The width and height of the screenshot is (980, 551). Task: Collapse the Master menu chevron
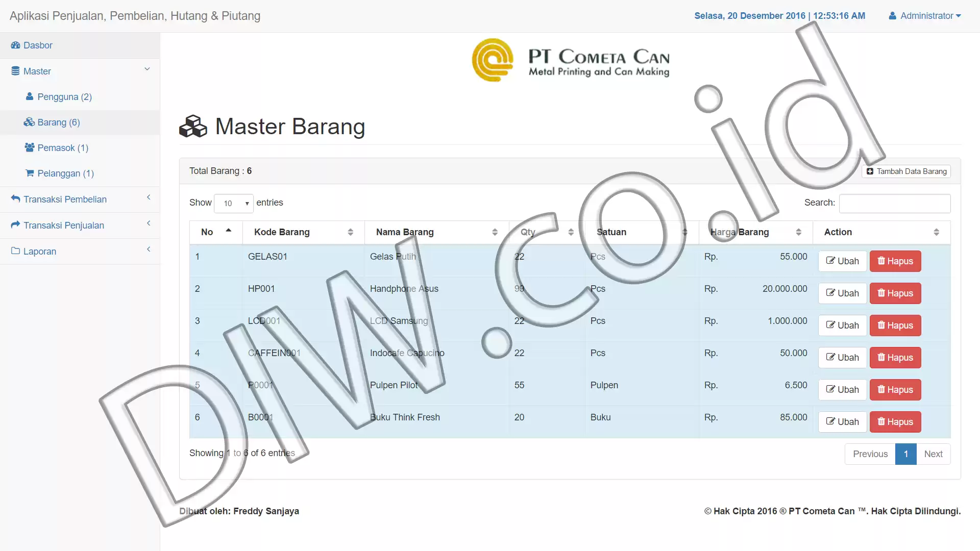tap(147, 69)
